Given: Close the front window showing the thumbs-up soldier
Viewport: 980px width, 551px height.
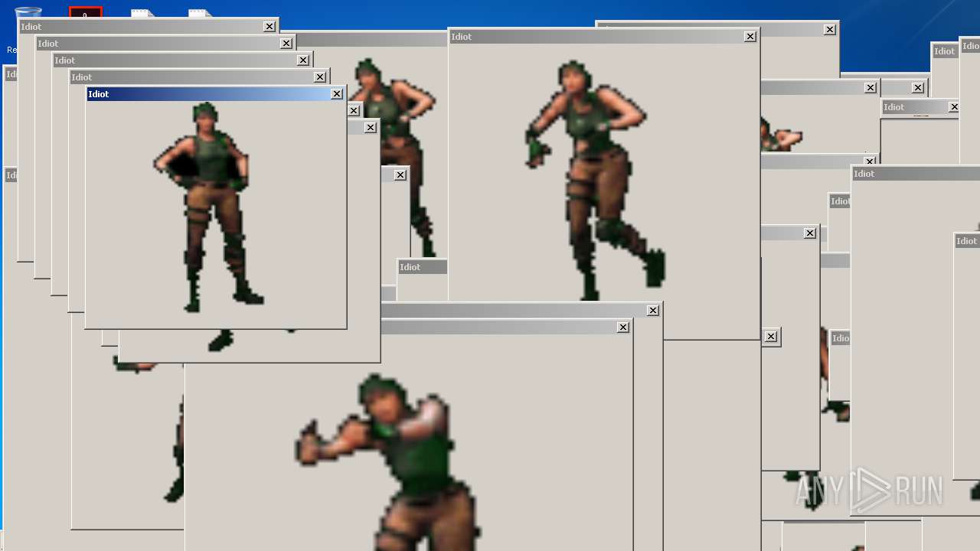Looking at the screenshot, I should coord(623,328).
